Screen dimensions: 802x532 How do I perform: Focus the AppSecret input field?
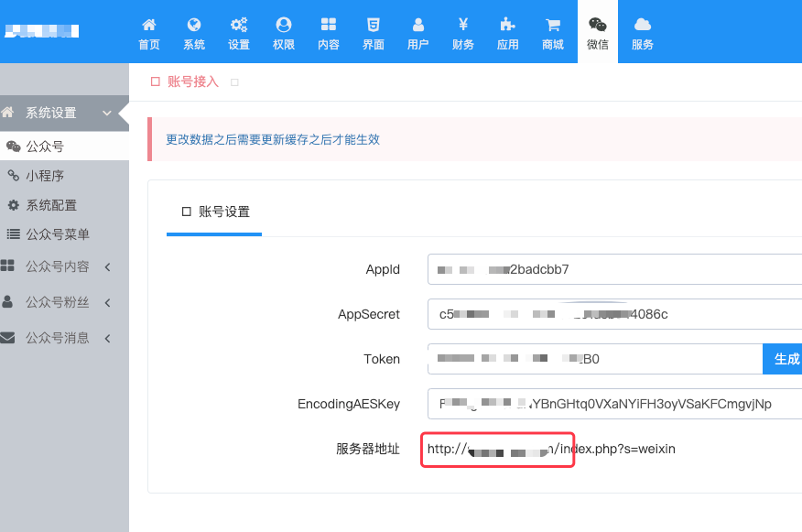point(615,314)
